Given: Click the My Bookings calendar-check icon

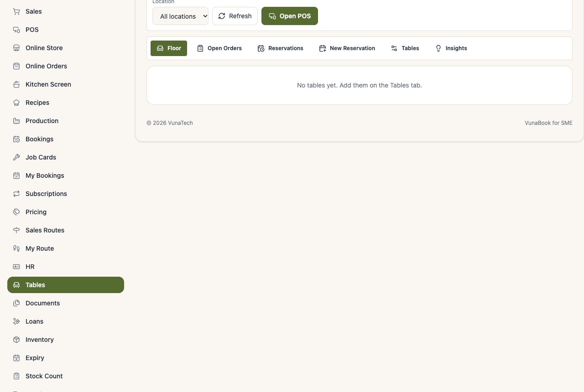Looking at the screenshot, I should (16, 175).
